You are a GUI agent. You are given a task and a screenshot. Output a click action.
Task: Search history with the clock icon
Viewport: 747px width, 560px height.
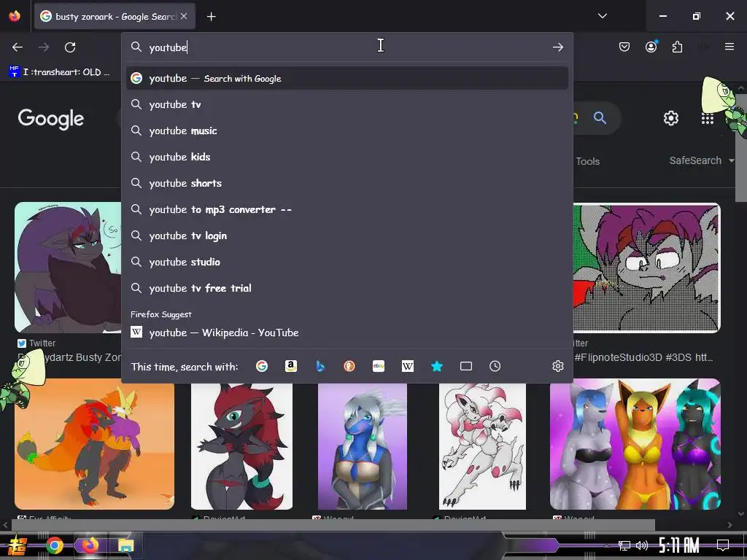point(495,366)
